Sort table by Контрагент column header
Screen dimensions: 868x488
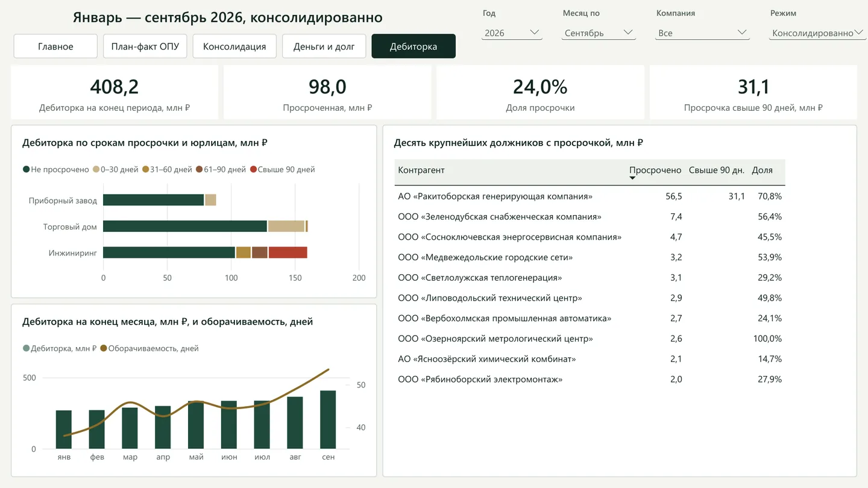point(421,170)
